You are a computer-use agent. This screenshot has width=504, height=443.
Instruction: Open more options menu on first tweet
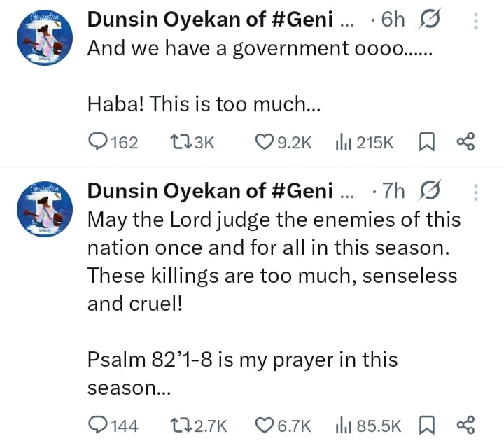476,22
